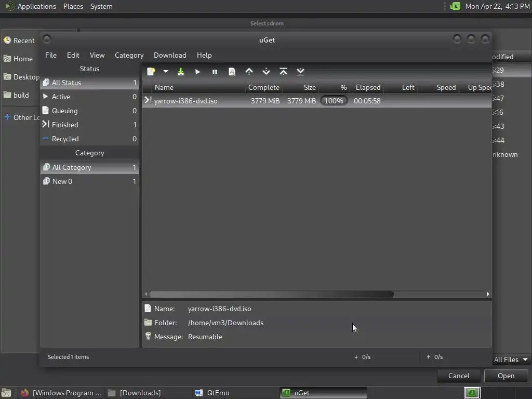Viewport: 532px width, 399px height.
Task: Select Home in file chooser sidebar
Action: (x=20, y=59)
